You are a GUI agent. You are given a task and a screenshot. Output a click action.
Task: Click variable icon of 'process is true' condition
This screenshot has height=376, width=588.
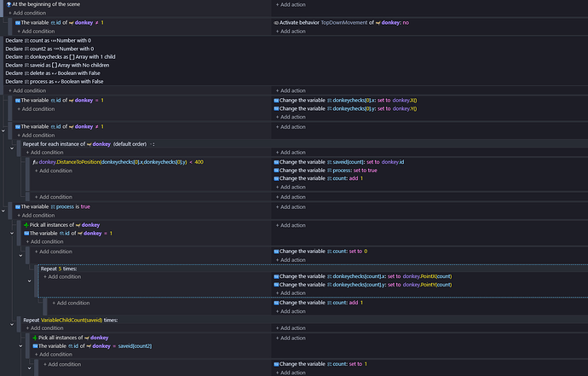coord(18,207)
